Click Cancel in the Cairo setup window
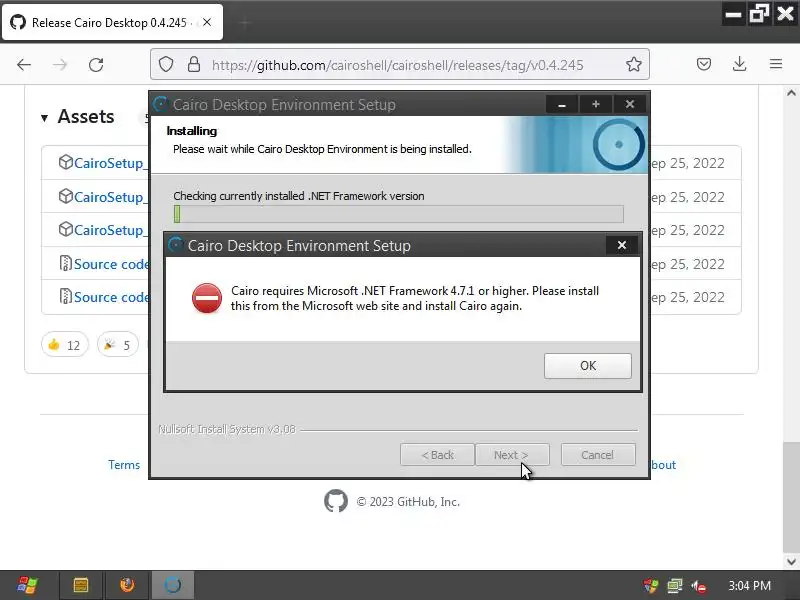Viewport: 800px width, 600px height. coord(598,455)
